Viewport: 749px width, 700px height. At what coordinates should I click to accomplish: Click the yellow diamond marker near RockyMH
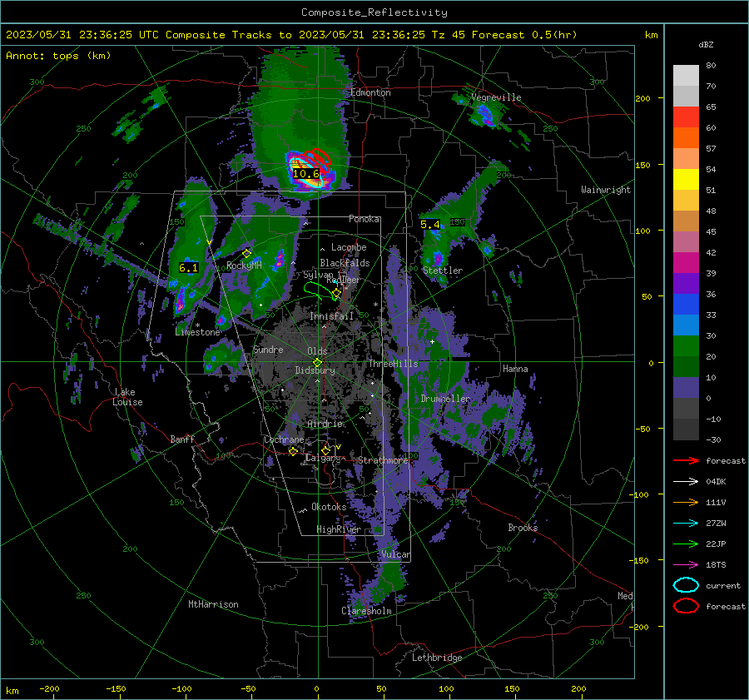tap(246, 253)
